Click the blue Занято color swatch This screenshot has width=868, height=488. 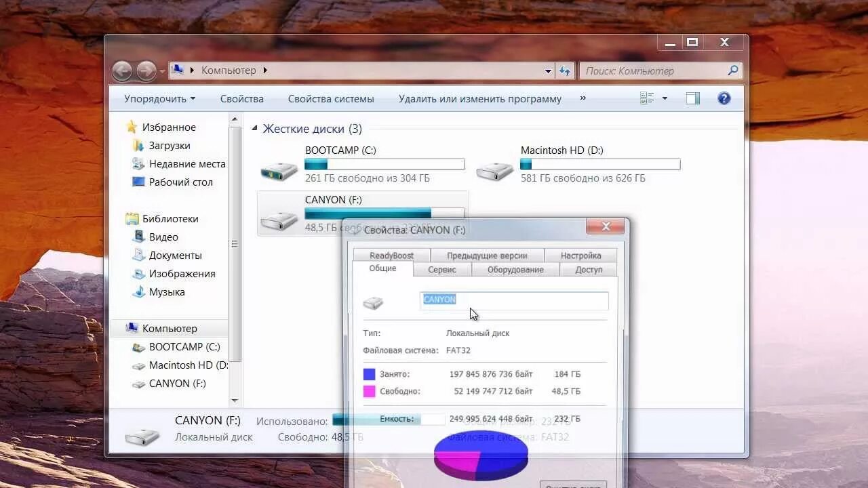point(369,374)
